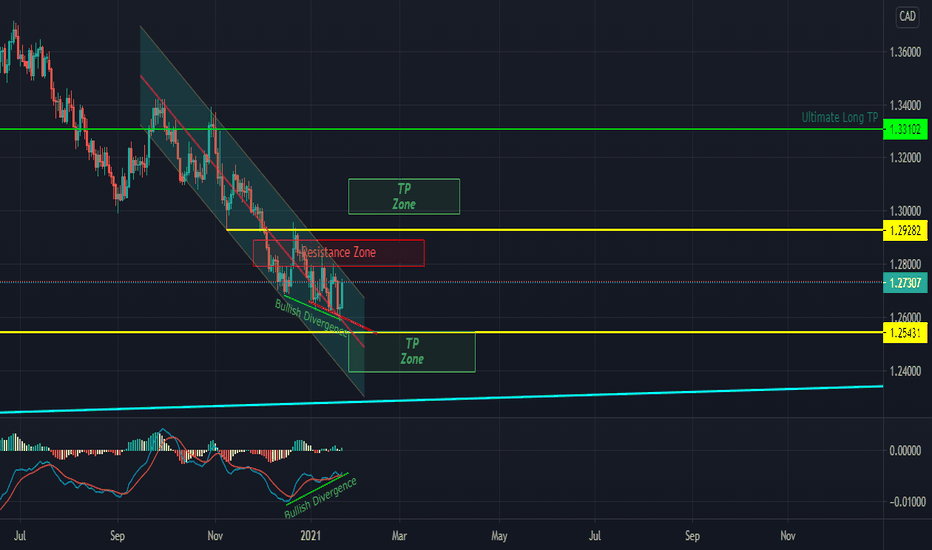Click the May time axis label
The height and width of the screenshot is (550, 932).
[499, 536]
